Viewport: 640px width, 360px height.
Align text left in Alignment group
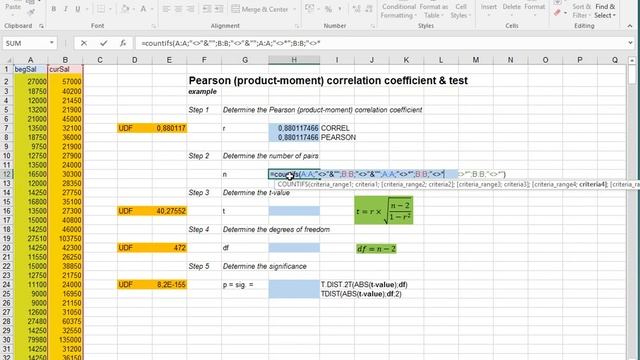[x=166, y=9]
